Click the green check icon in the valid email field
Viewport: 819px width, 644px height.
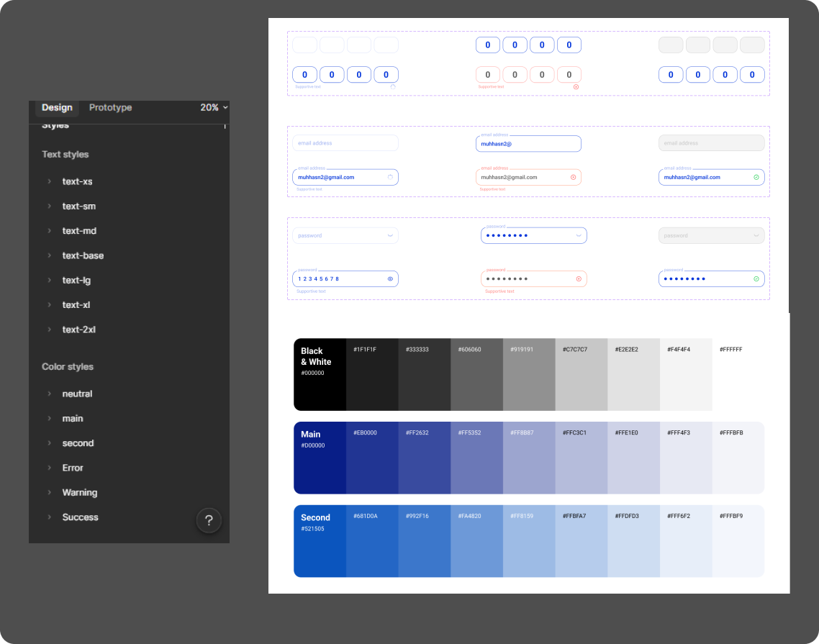(x=756, y=178)
